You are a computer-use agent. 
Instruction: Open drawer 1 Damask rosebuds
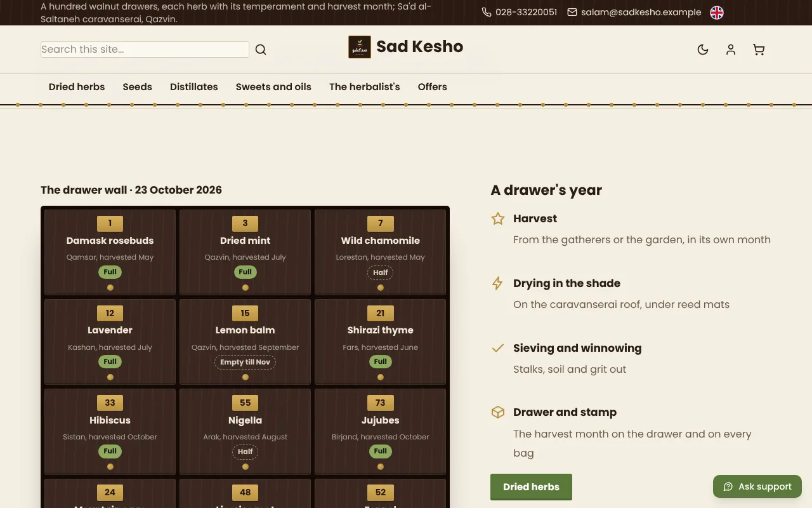click(110, 252)
